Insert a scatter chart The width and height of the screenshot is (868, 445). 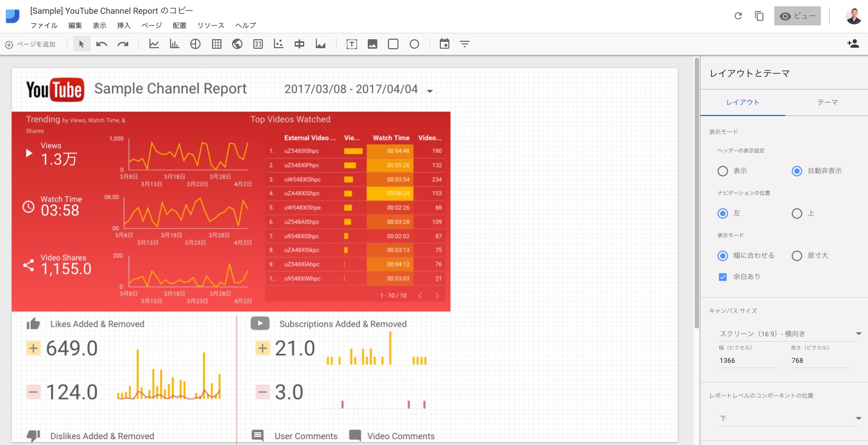click(x=279, y=44)
